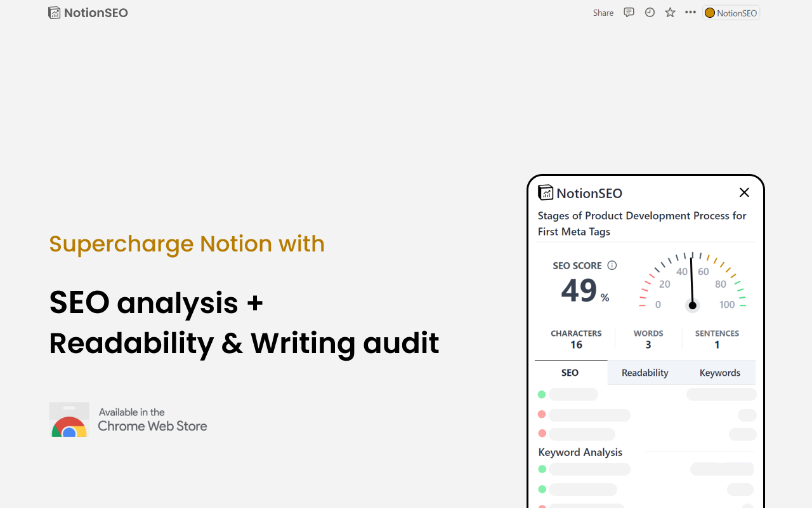Click the green dot under Keyword Analysis
This screenshot has width=812, height=508.
point(542,469)
